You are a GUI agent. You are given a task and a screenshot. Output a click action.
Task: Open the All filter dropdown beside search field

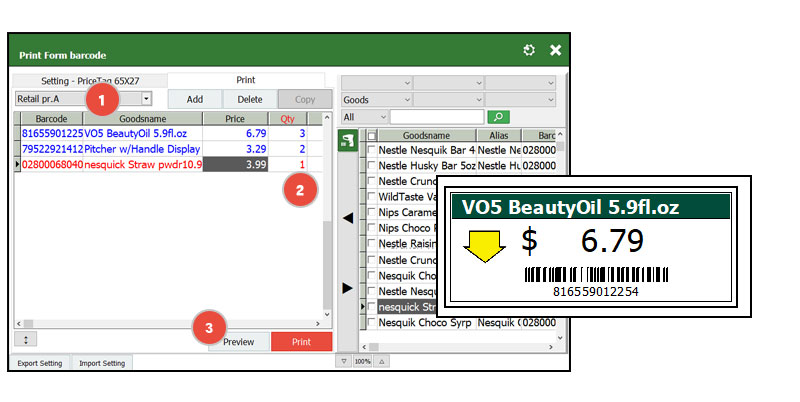point(365,117)
